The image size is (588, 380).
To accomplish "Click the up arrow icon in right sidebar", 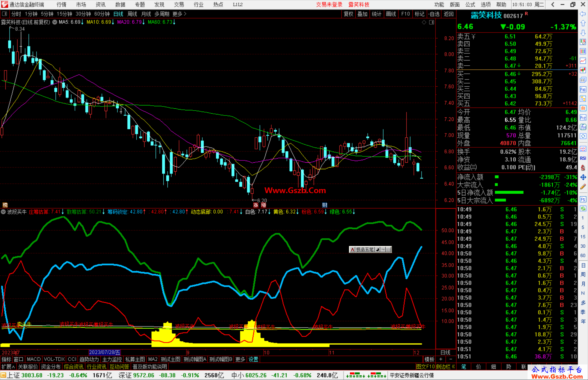I will pos(583,23).
